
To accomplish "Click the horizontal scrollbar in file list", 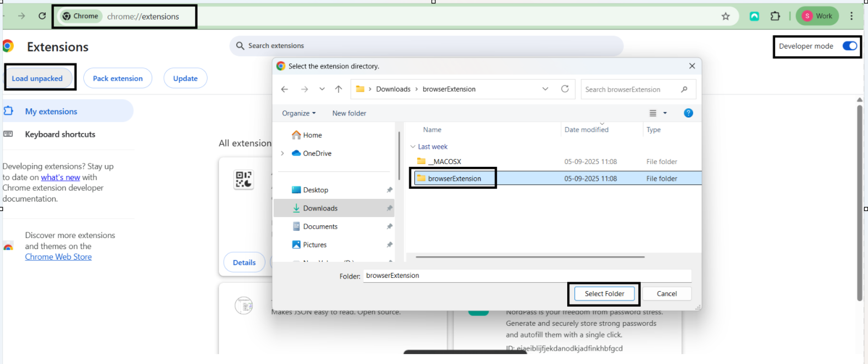I will (530, 257).
